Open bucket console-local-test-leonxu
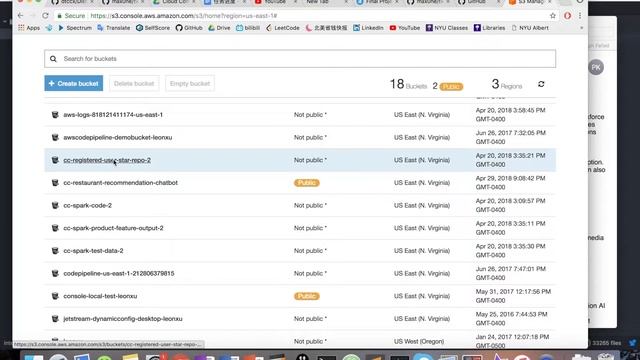Image resolution: width=640 pixels, height=360 pixels. pyautogui.click(x=100, y=296)
